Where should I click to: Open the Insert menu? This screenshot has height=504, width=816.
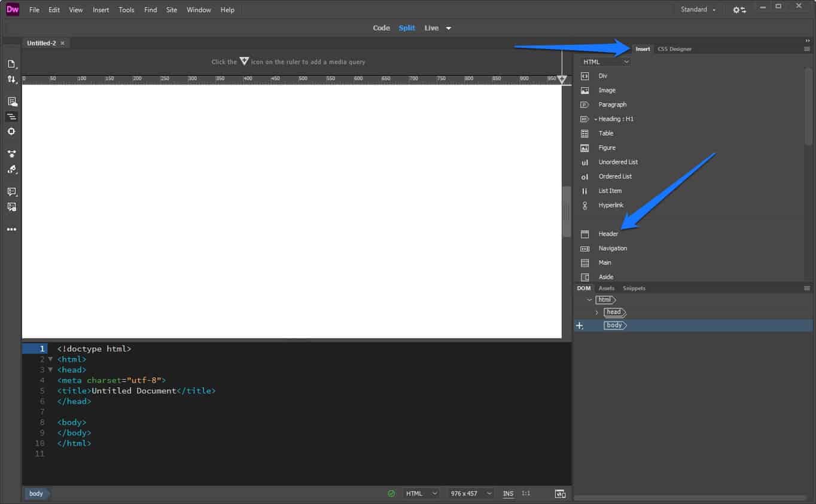(x=101, y=10)
